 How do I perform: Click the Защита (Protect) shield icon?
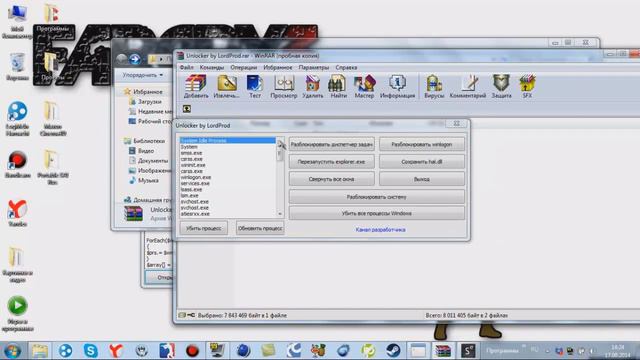coord(501,86)
